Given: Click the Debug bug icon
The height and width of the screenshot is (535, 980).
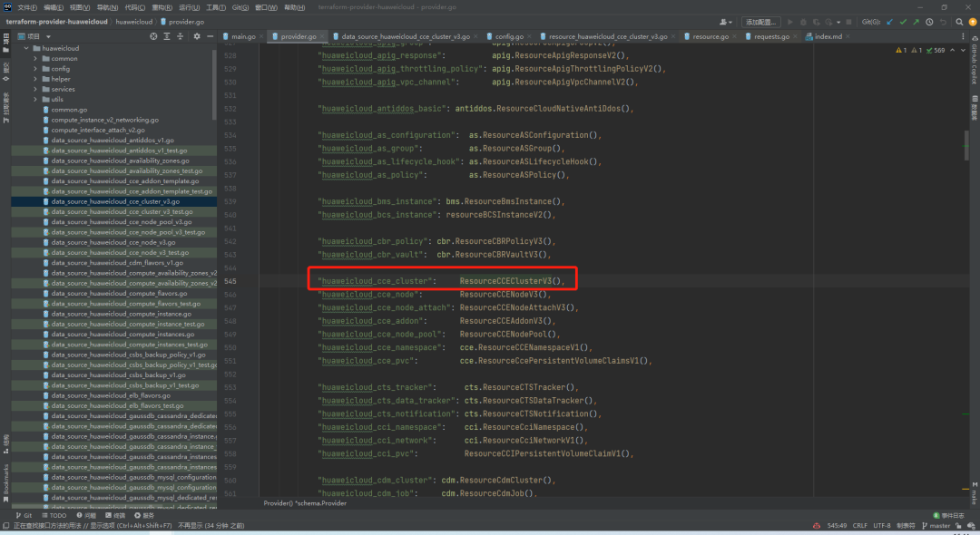Looking at the screenshot, I should click(803, 22).
